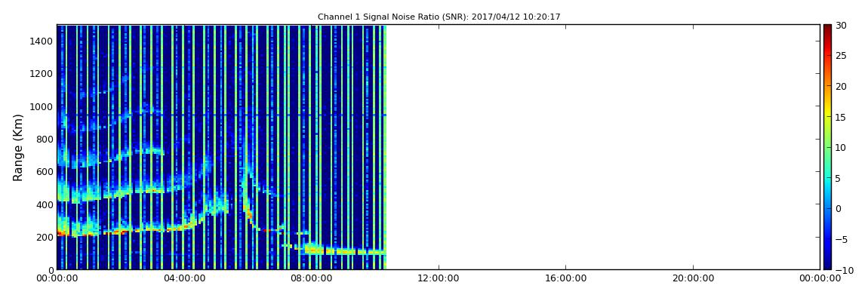The image size is (868, 307).
Task: Click the 200 range tick label
Action: 45,238
